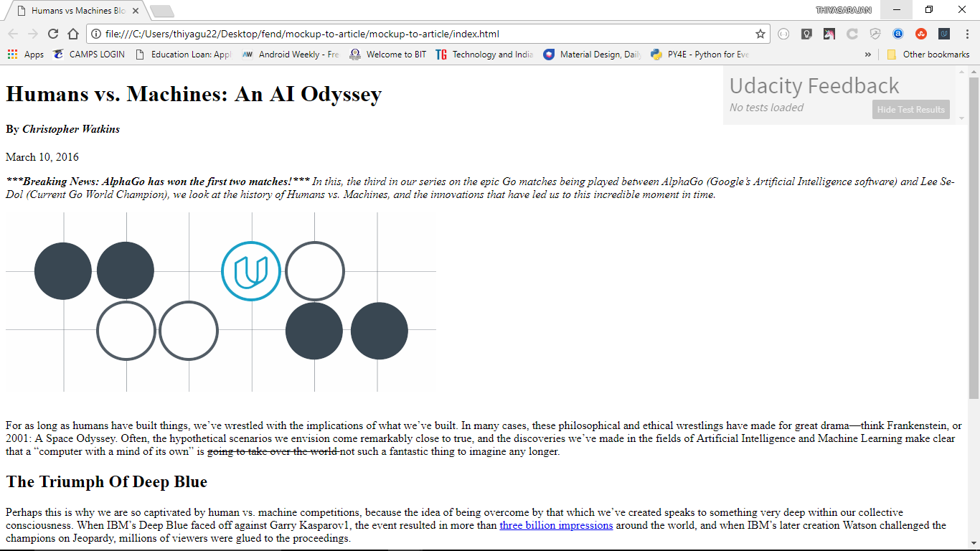Image resolution: width=980 pixels, height=551 pixels.
Task: Click the THIYAGARAJAN profile button
Action: (x=844, y=10)
